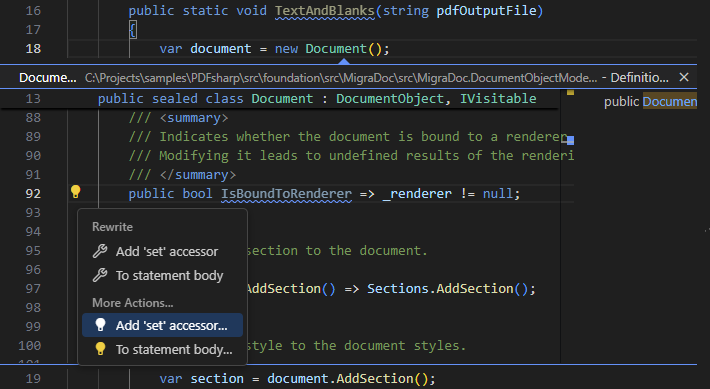Close the peek definition window
This screenshot has height=389, width=710.
684,77
